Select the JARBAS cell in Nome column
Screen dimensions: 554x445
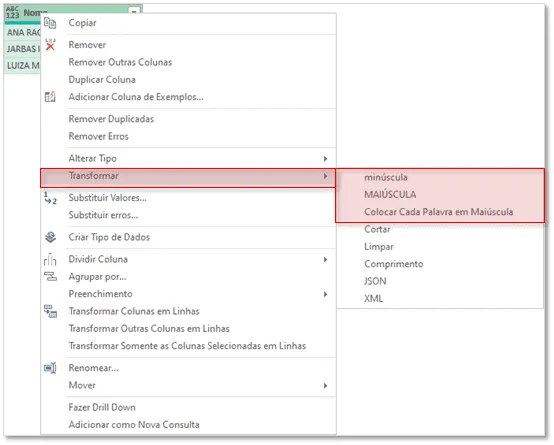click(x=23, y=49)
